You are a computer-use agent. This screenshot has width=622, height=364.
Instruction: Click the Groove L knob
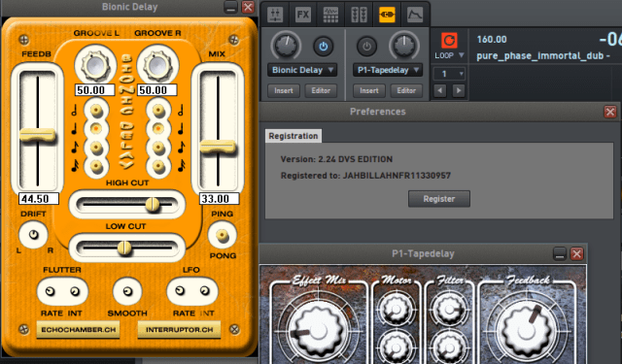pos(95,65)
